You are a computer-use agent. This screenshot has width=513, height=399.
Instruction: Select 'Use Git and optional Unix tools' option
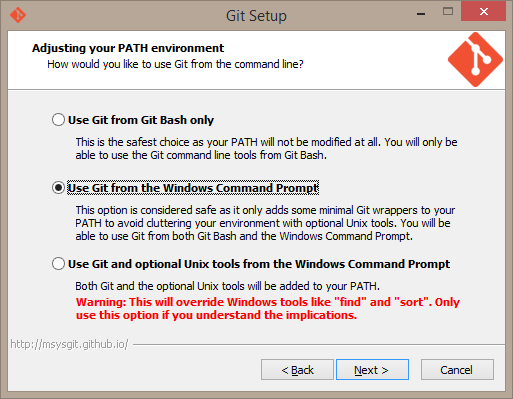251,264
